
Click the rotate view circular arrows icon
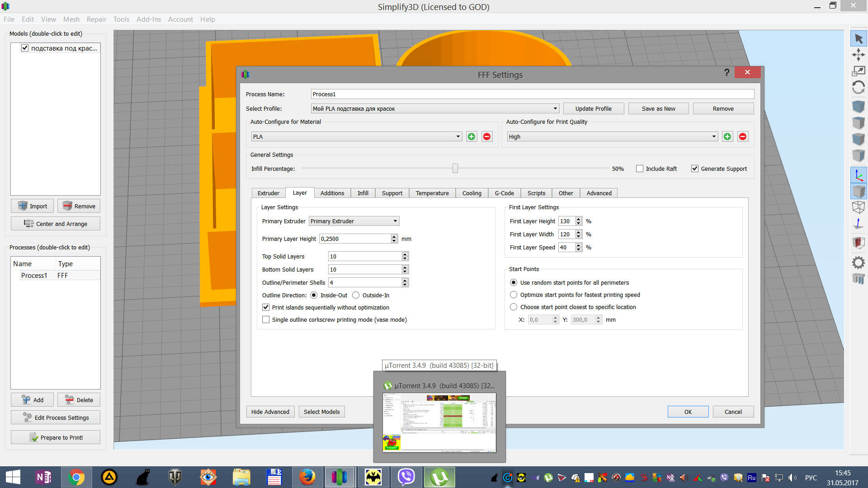(x=859, y=87)
